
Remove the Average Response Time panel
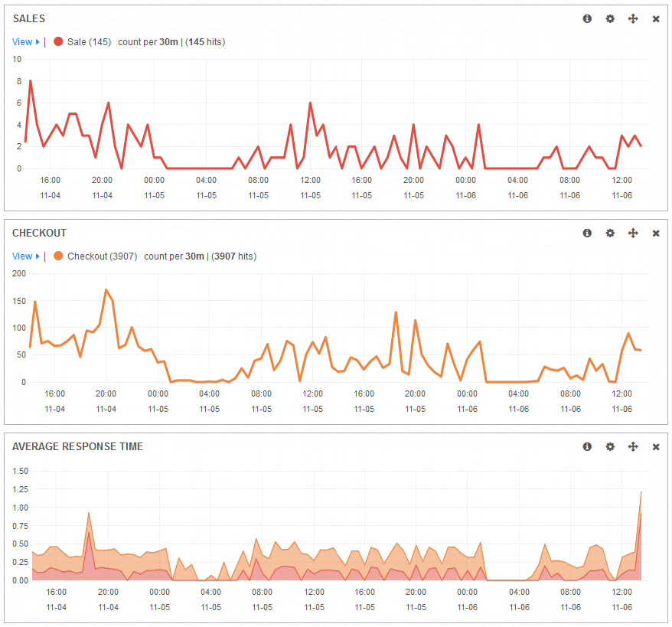tap(656, 446)
